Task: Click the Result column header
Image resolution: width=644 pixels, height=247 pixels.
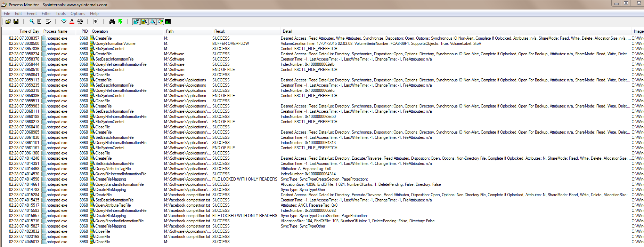Action: pos(246,31)
